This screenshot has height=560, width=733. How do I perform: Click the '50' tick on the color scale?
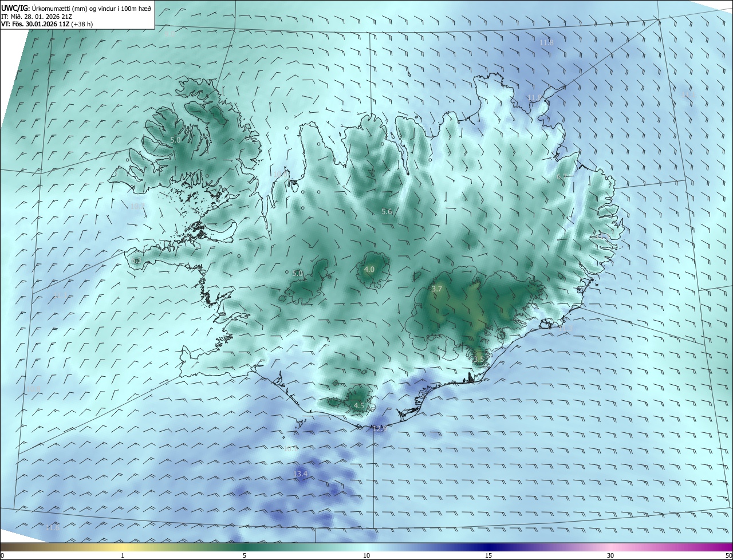(728, 555)
